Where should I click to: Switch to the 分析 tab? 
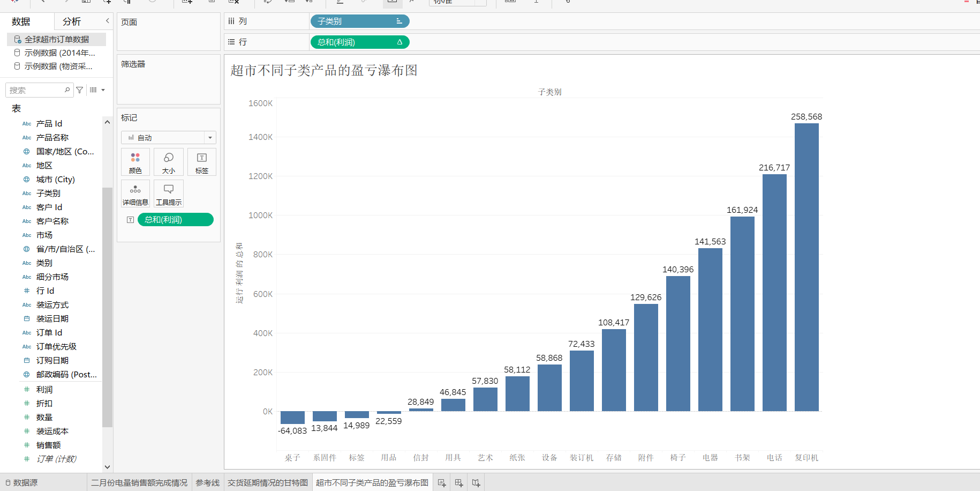[x=72, y=21]
